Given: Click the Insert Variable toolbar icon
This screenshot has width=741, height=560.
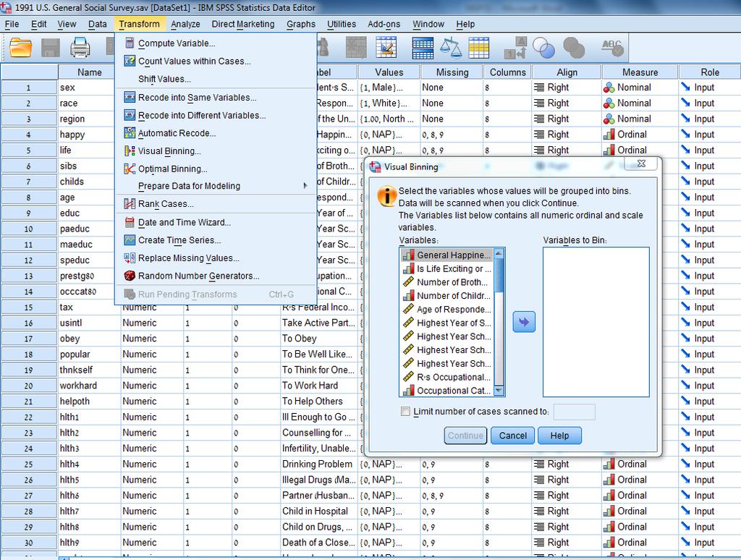Looking at the screenshot, I should tap(386, 48).
